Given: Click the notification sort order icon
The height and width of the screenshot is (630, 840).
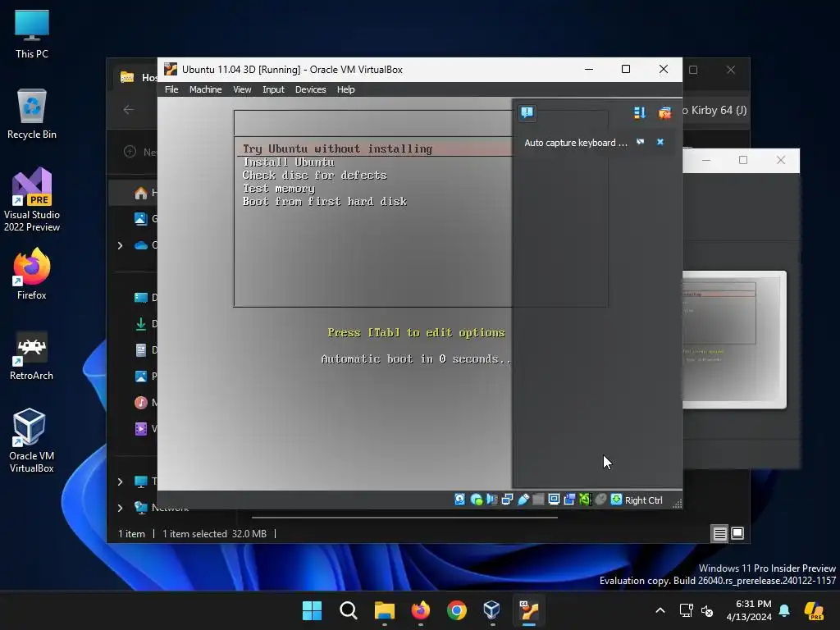Looking at the screenshot, I should click(639, 112).
